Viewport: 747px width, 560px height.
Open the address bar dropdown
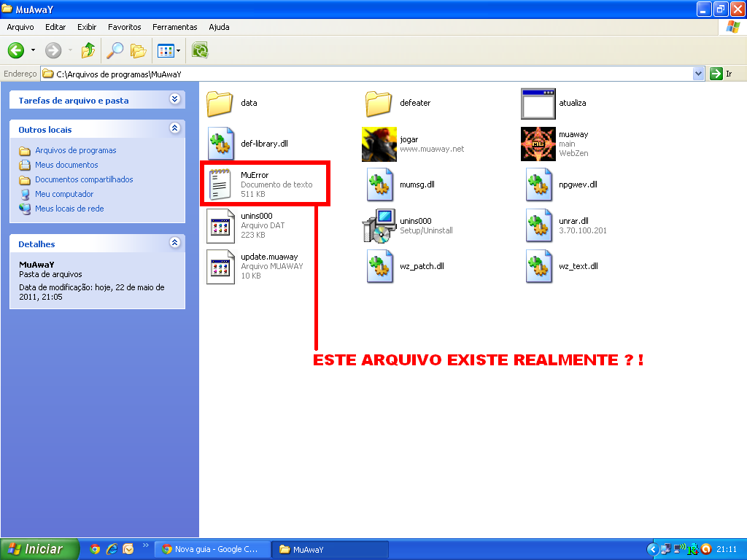[698, 74]
